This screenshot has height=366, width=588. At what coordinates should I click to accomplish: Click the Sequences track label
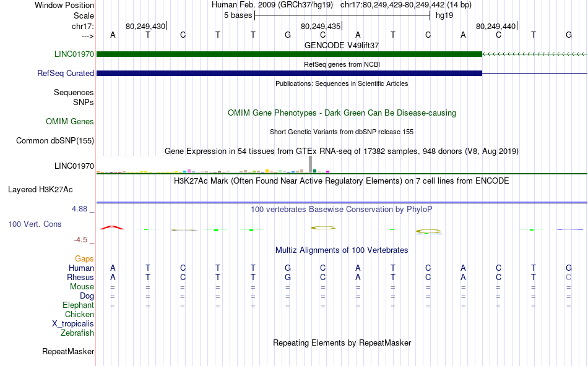pos(74,92)
